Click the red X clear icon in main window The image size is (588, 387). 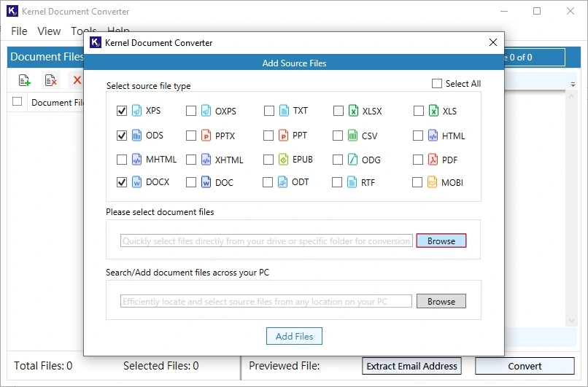(77, 80)
